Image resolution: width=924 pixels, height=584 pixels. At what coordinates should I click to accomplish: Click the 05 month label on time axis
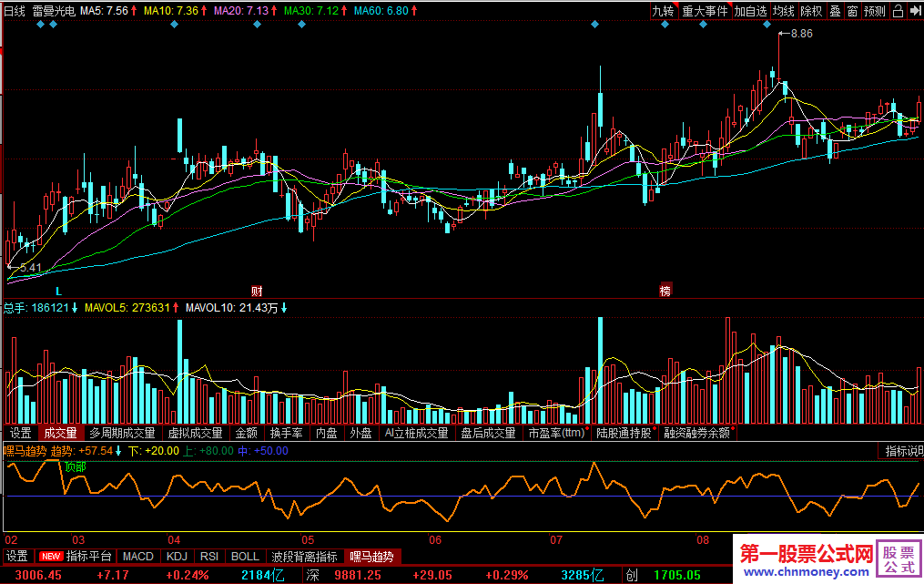pyautogui.click(x=308, y=539)
